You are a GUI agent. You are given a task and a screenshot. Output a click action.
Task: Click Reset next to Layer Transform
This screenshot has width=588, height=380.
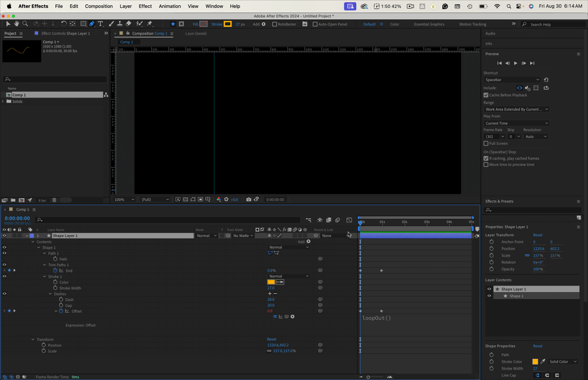(x=537, y=235)
